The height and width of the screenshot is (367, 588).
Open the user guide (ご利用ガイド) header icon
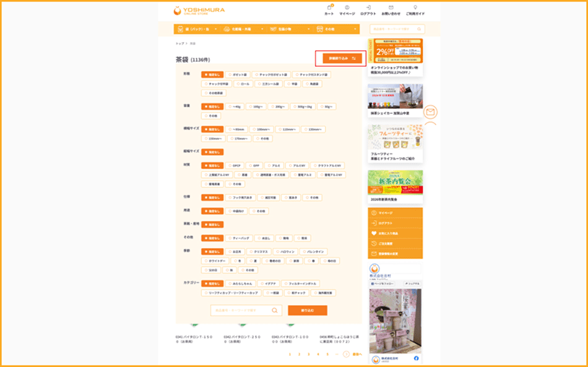pyautogui.click(x=415, y=10)
